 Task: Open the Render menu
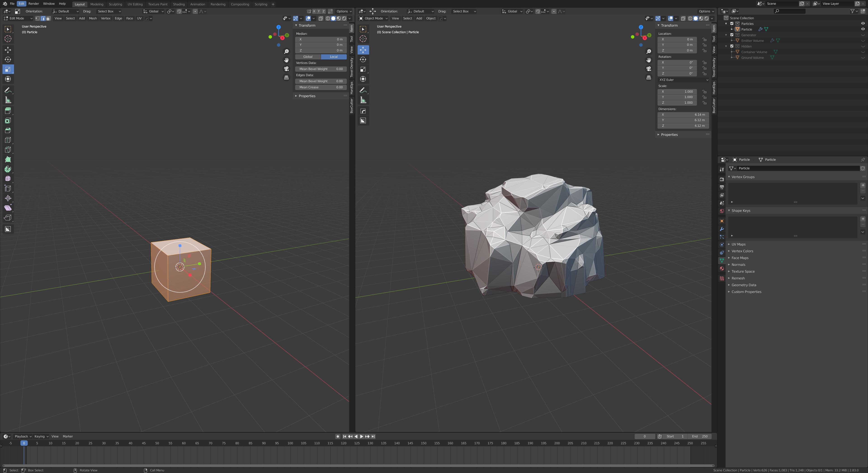coord(34,4)
